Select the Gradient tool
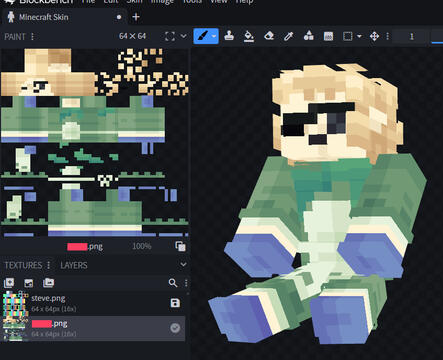Viewport: 443px width, 360px height. (x=328, y=36)
